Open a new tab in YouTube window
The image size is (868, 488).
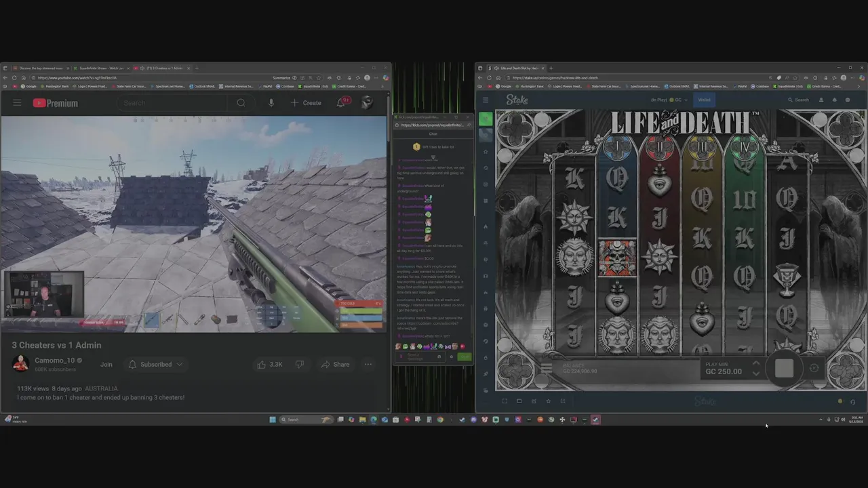[x=197, y=68]
